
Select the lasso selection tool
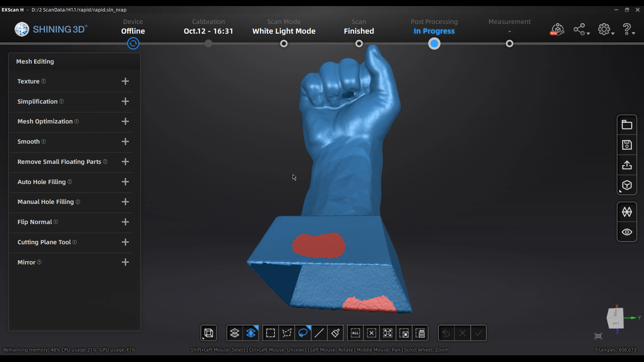[302, 333]
